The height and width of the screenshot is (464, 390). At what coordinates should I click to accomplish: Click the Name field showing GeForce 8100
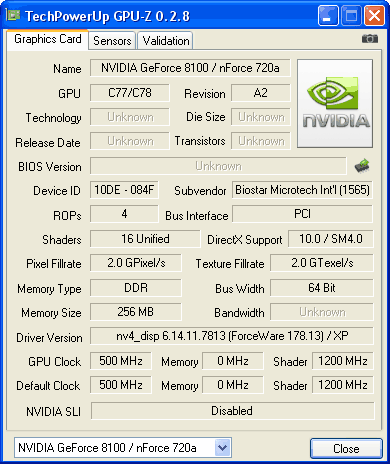190,68
